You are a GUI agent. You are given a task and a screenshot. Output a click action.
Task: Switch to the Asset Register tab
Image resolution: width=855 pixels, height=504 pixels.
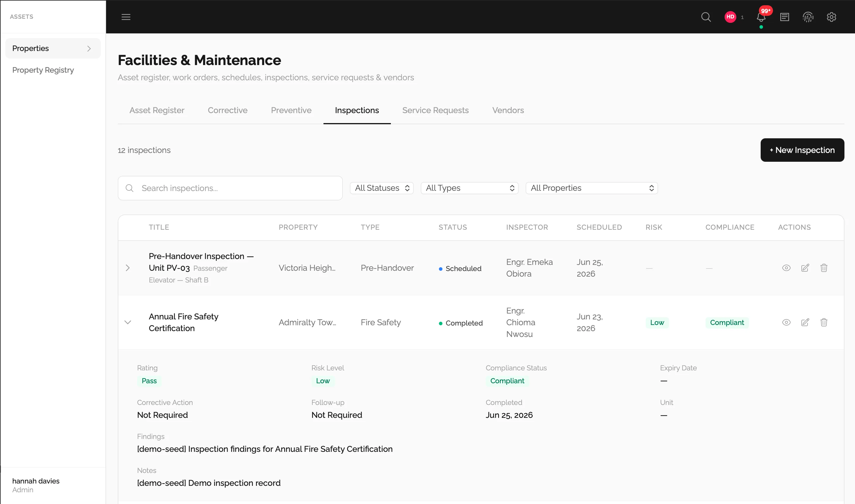click(x=157, y=110)
